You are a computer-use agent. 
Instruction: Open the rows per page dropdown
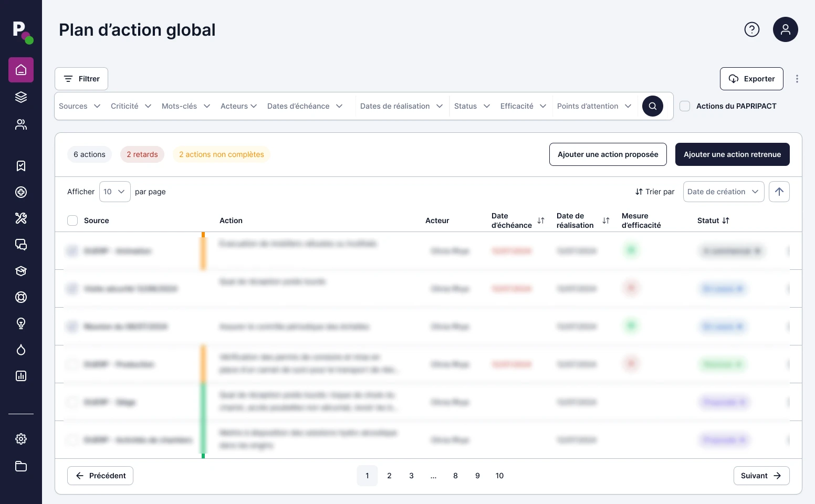click(114, 192)
